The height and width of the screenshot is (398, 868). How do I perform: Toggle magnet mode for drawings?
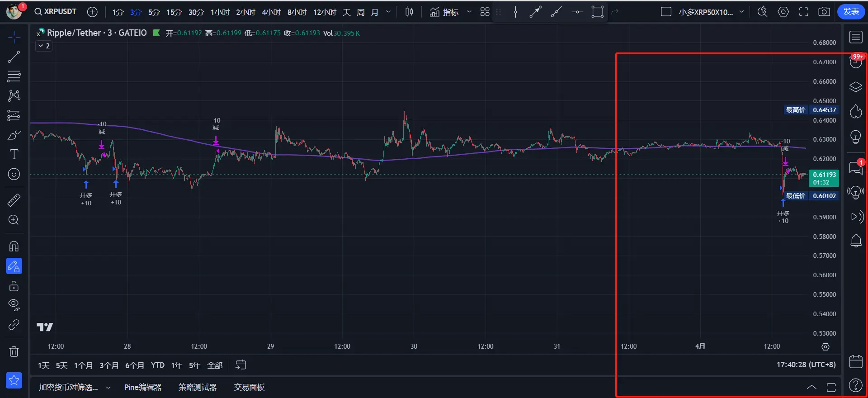[x=14, y=246]
